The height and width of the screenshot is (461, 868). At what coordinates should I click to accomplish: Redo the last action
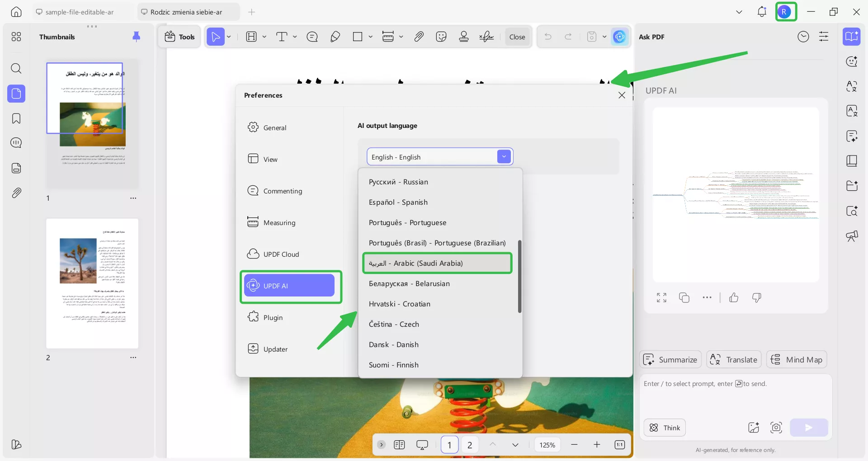click(x=568, y=37)
